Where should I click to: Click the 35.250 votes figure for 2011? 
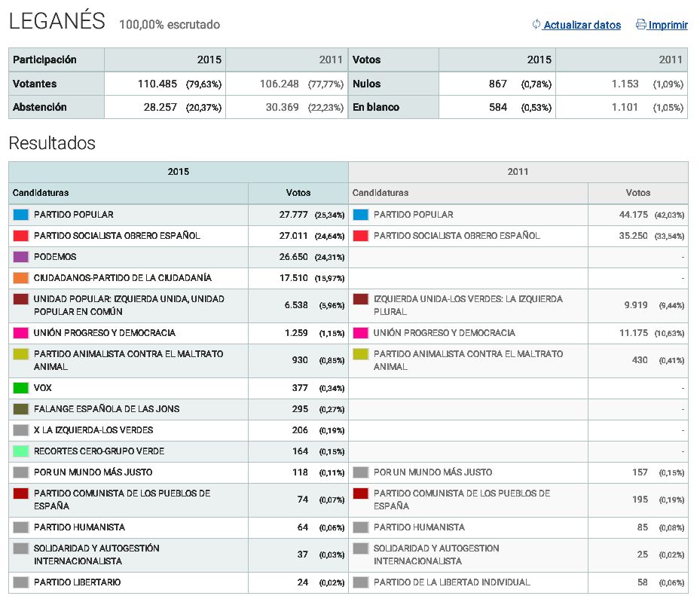pos(633,236)
